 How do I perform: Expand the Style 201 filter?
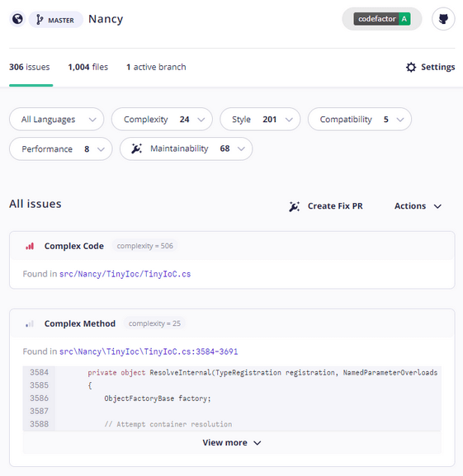[x=260, y=120]
